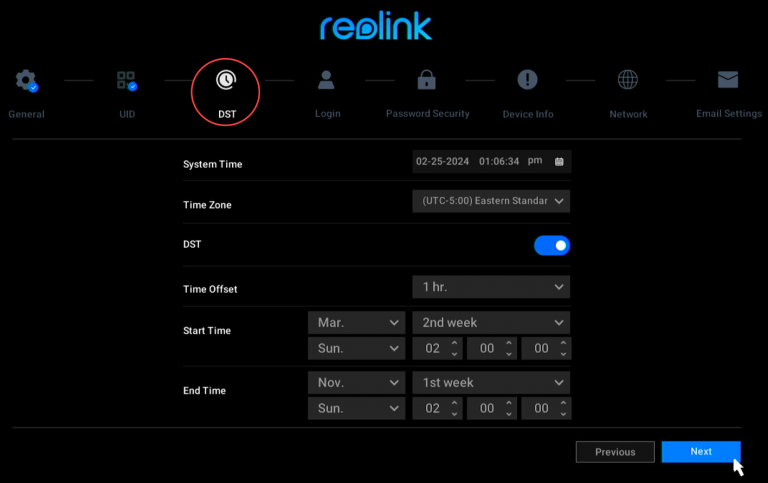Select the UID grid icon
This screenshot has height=483, width=768.
coord(126,81)
